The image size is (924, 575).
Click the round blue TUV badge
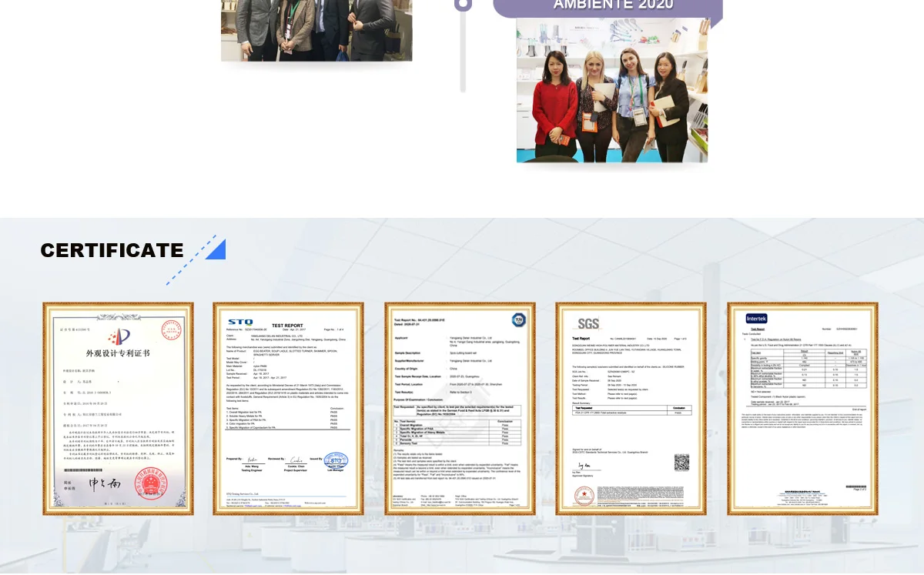(518, 319)
